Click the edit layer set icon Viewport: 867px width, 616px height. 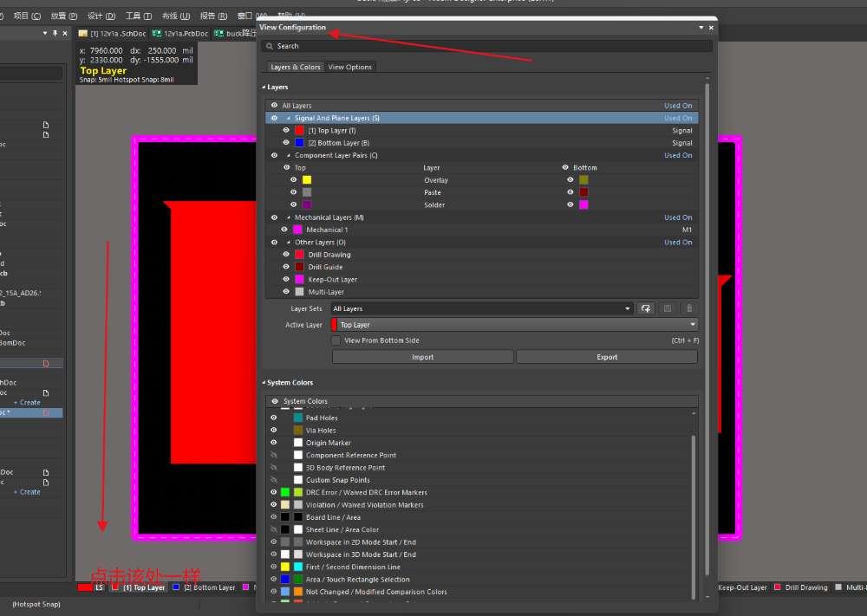click(668, 308)
